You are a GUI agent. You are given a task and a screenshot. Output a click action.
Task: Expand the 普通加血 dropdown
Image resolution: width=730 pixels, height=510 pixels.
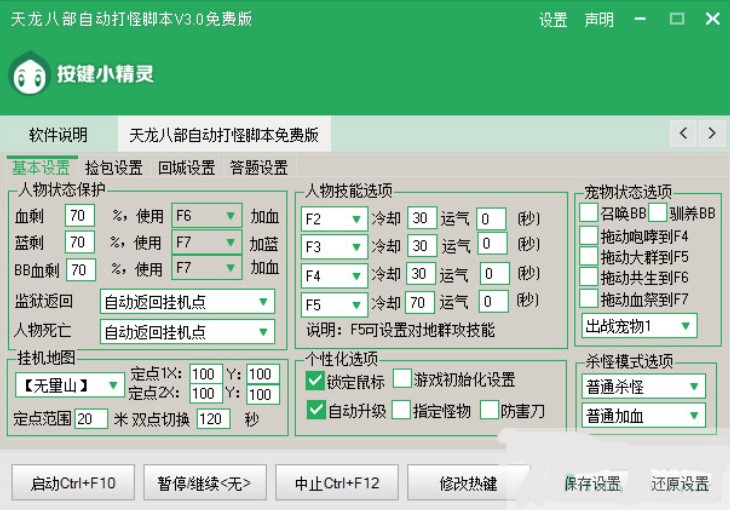643,415
